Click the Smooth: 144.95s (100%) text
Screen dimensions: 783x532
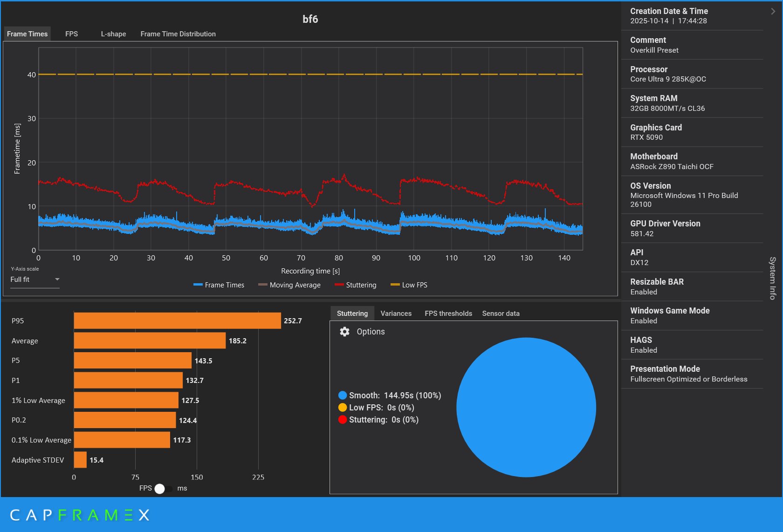pos(395,396)
